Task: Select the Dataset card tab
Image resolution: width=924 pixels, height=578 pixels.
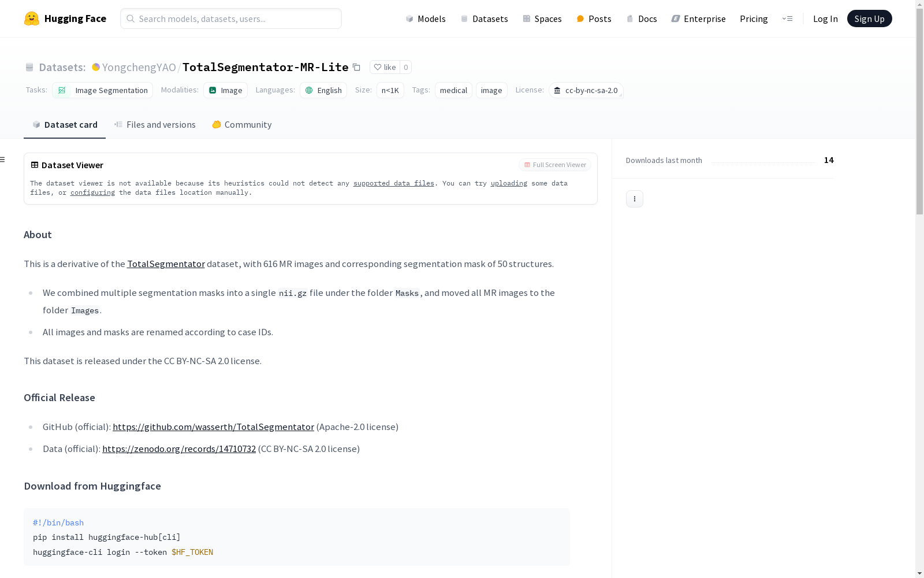Action: coord(65,125)
